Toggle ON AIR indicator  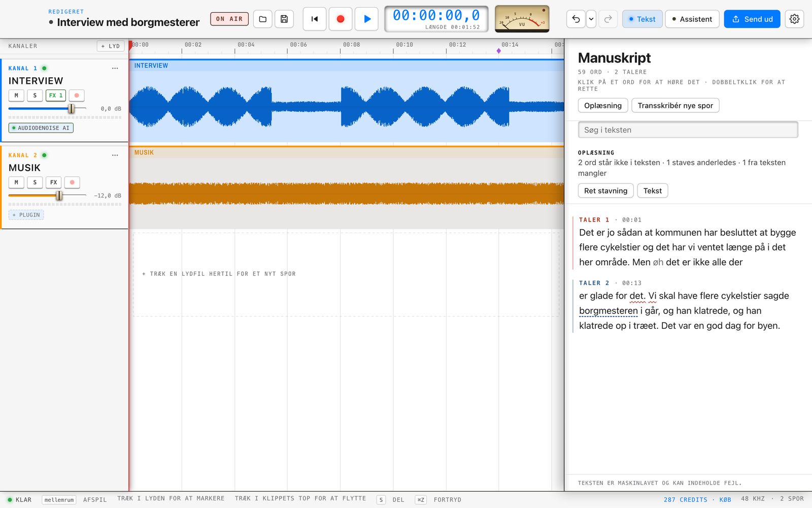click(229, 19)
